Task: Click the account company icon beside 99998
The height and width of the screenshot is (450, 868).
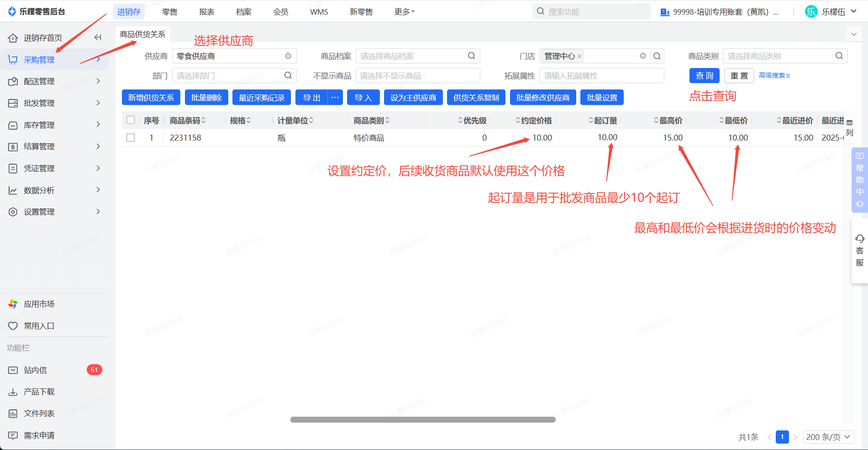Action: (665, 12)
